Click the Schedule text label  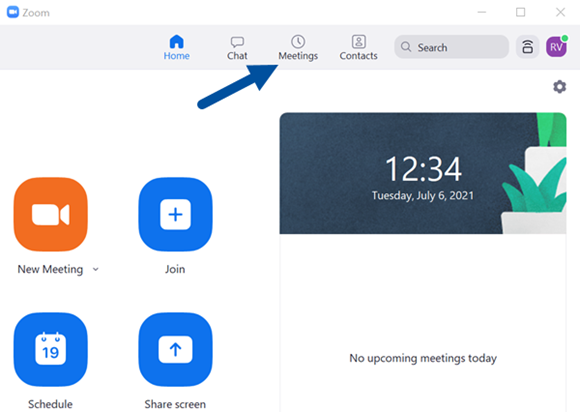pyautogui.click(x=50, y=404)
